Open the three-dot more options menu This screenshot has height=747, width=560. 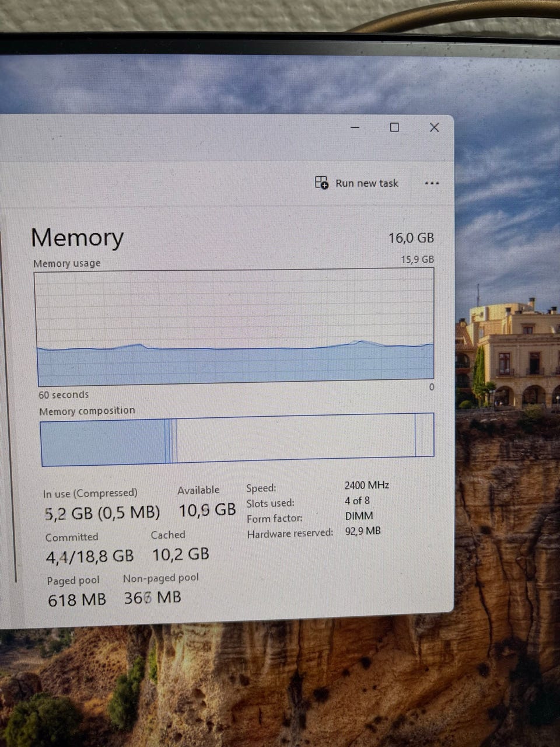tap(432, 183)
